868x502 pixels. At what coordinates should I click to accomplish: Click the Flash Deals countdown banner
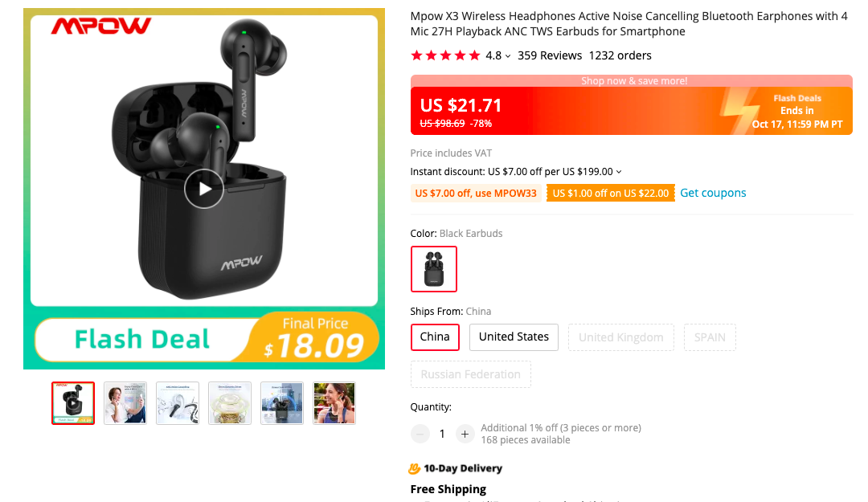point(797,110)
